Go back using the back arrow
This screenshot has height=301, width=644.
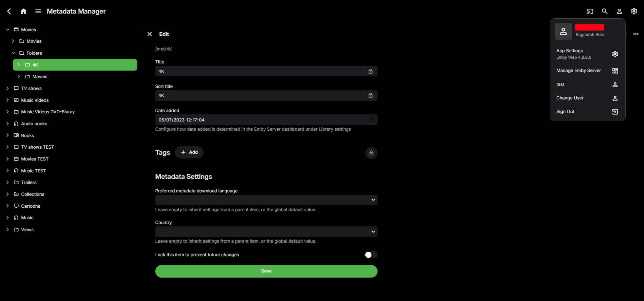click(x=9, y=11)
